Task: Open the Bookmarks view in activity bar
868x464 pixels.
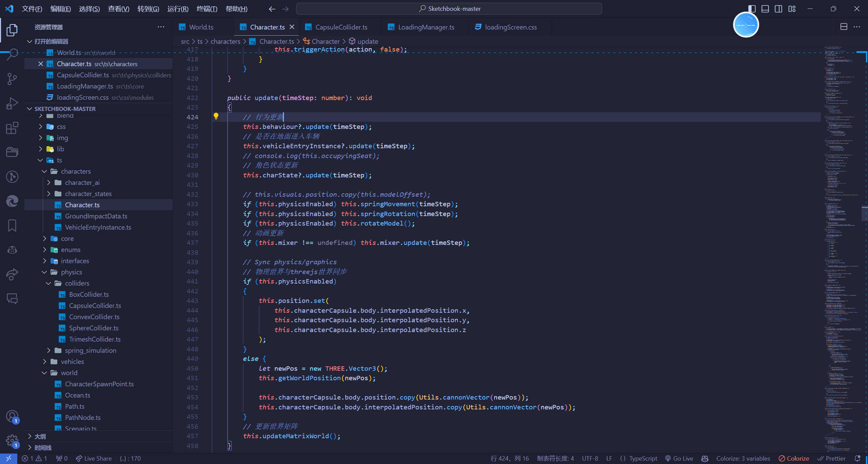Action: [12, 226]
